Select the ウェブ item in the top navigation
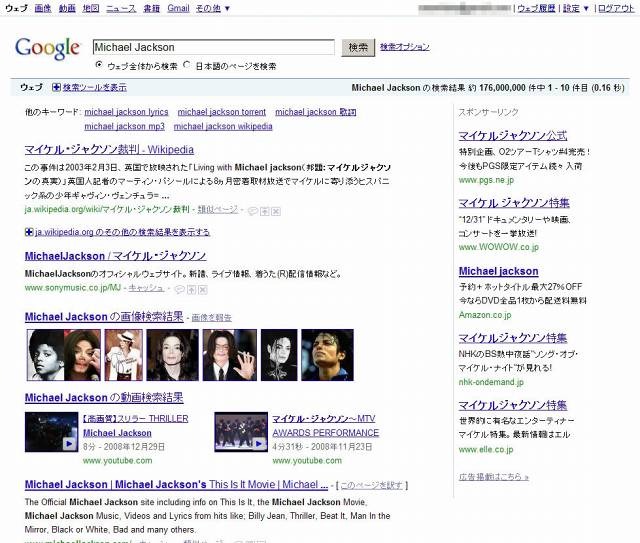640x543 pixels. (x=16, y=8)
